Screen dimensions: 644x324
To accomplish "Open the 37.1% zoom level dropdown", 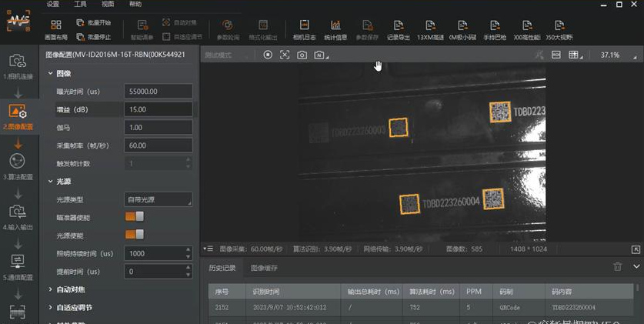I will click(613, 55).
